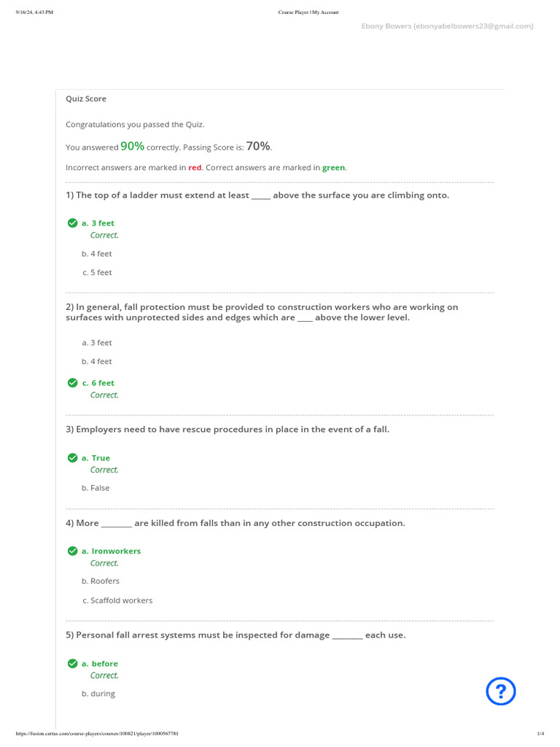Image resolution: width=560 pixels, height=747 pixels.
Task: Choose 'b. during' in question 5
Action: click(98, 694)
